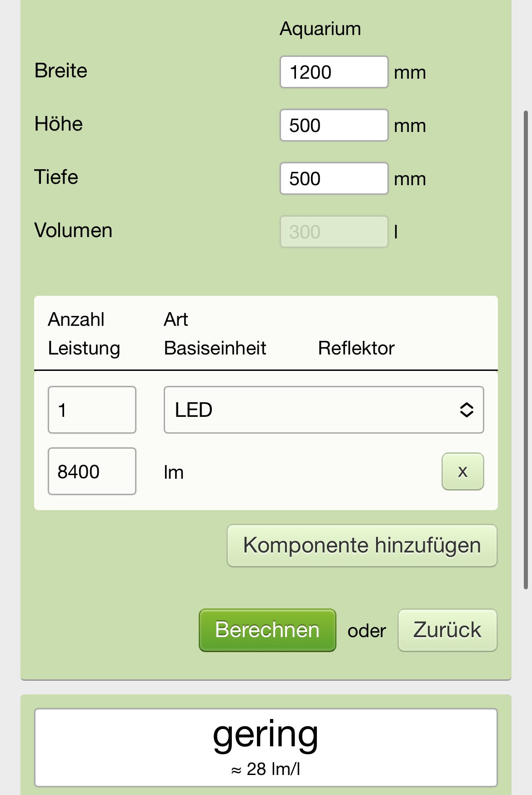This screenshot has height=795, width=532.
Task: Click the lm unit label
Action: coord(174,472)
